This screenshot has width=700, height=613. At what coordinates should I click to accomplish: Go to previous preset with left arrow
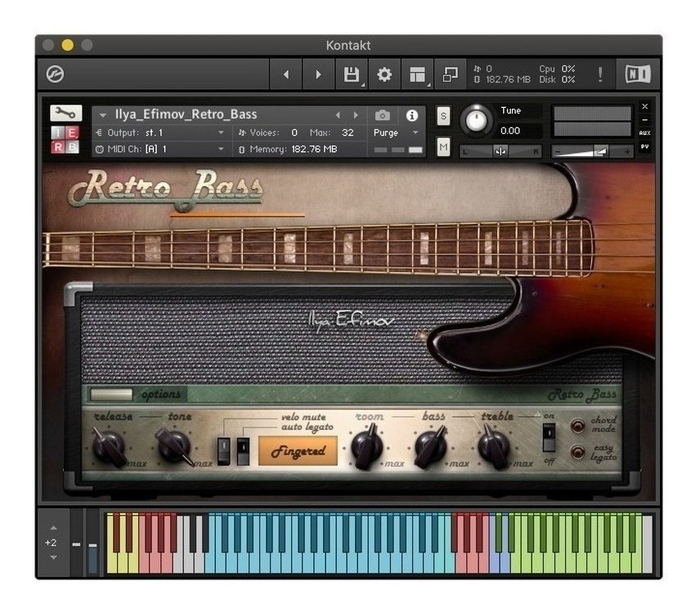286,74
